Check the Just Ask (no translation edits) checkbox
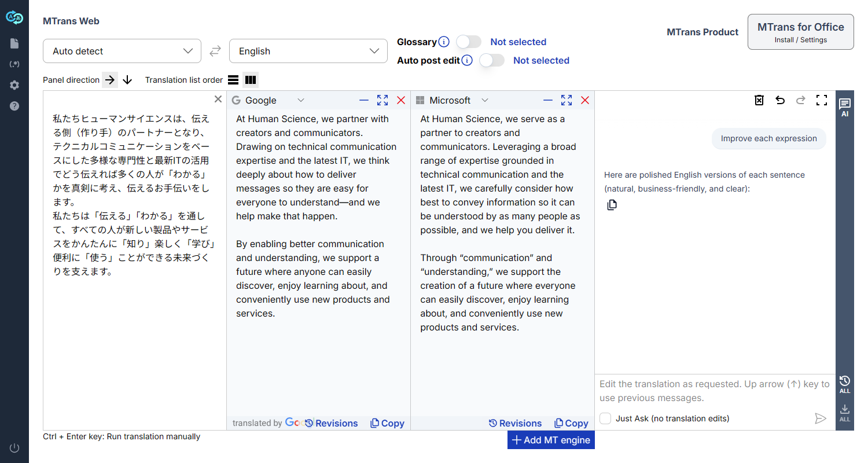868x463 pixels. pos(605,418)
